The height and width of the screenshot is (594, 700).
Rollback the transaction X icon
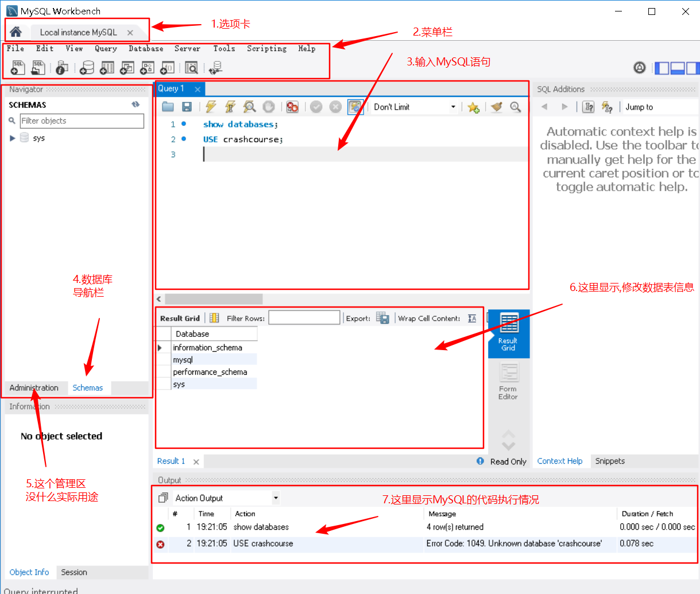click(335, 107)
